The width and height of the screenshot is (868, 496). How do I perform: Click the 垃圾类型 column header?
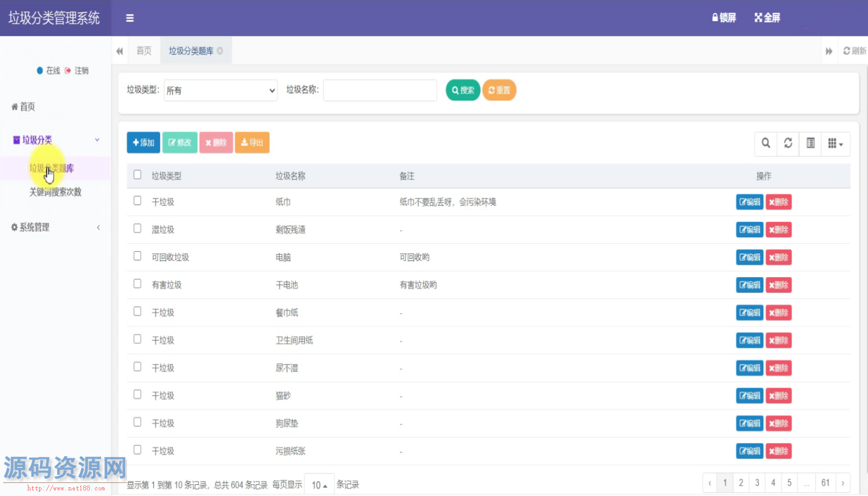point(167,176)
